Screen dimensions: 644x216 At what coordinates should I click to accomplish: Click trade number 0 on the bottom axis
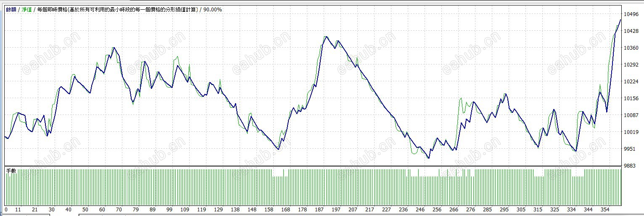click(6, 210)
